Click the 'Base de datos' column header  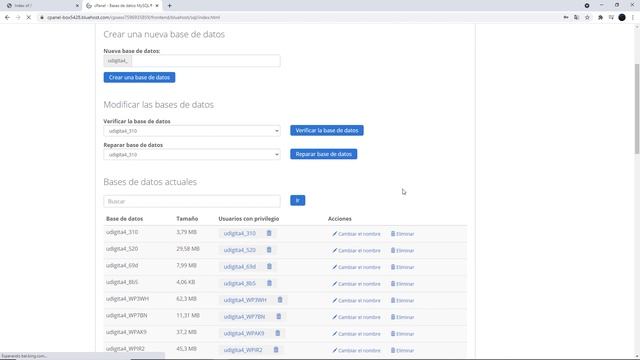click(124, 219)
